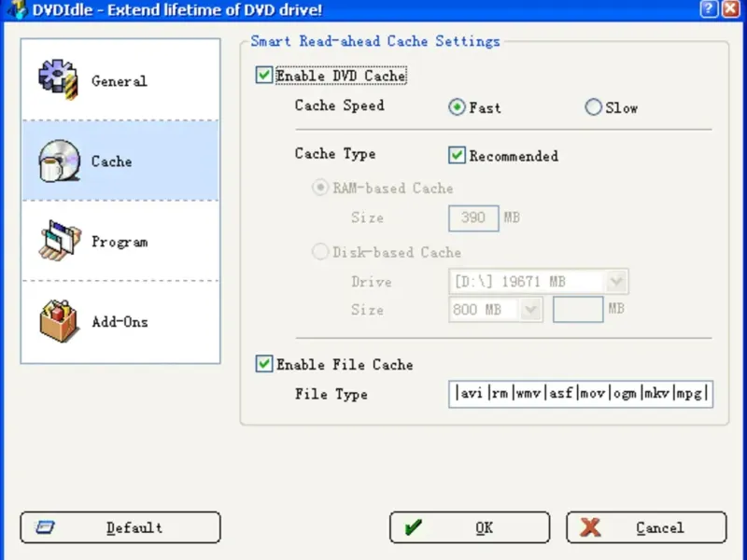Select the Fast cache speed option

[x=458, y=107]
